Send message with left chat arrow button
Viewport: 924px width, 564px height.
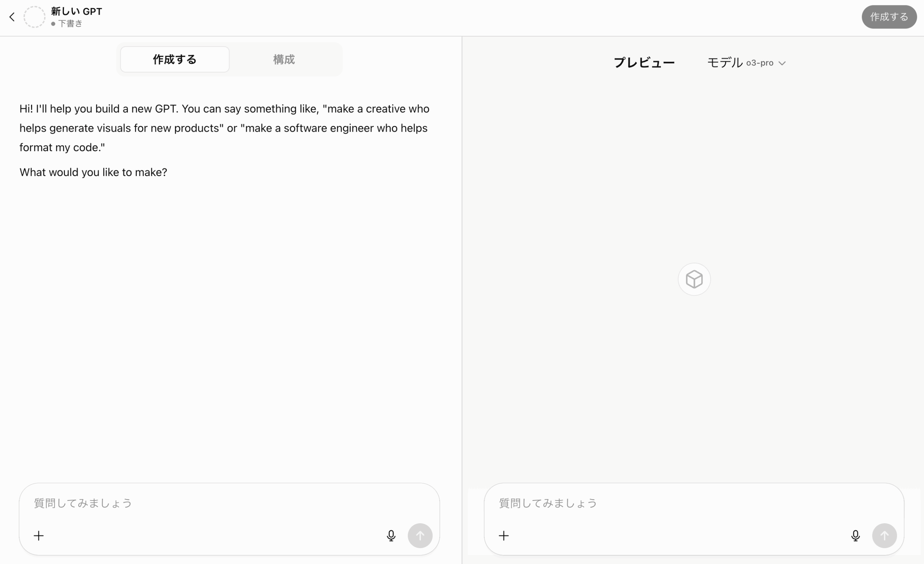(x=420, y=535)
